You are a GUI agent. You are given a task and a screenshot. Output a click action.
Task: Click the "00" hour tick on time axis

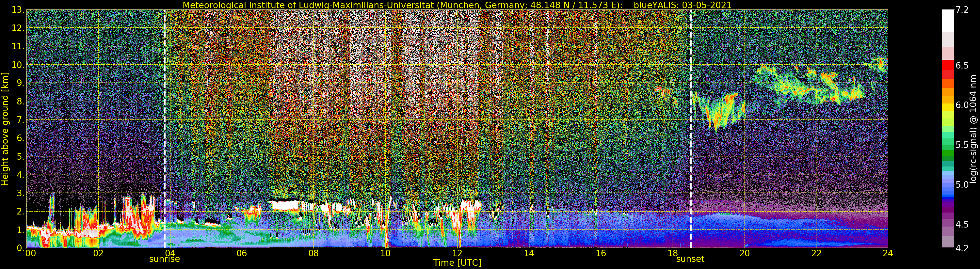click(30, 253)
